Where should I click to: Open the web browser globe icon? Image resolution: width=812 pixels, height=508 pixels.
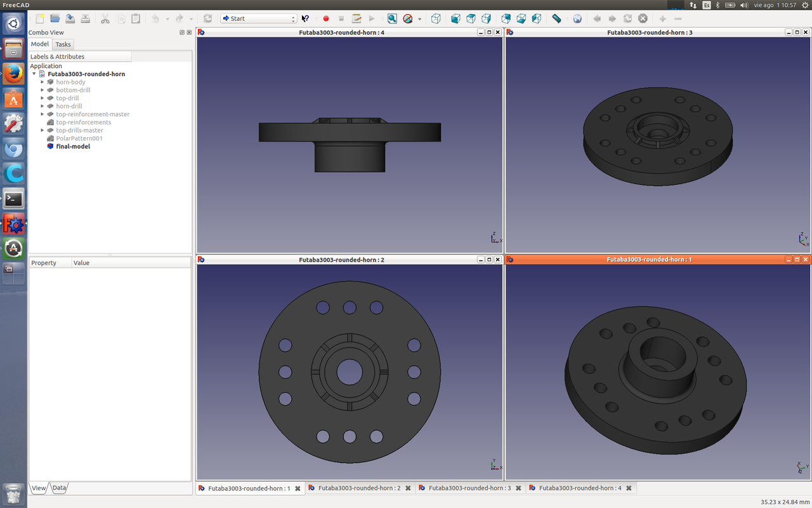click(577, 19)
